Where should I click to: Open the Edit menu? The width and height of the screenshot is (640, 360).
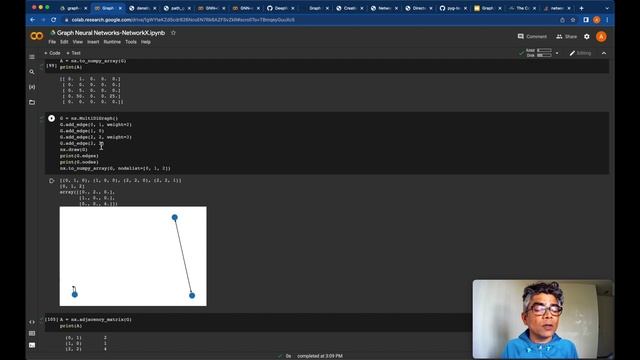(64, 42)
